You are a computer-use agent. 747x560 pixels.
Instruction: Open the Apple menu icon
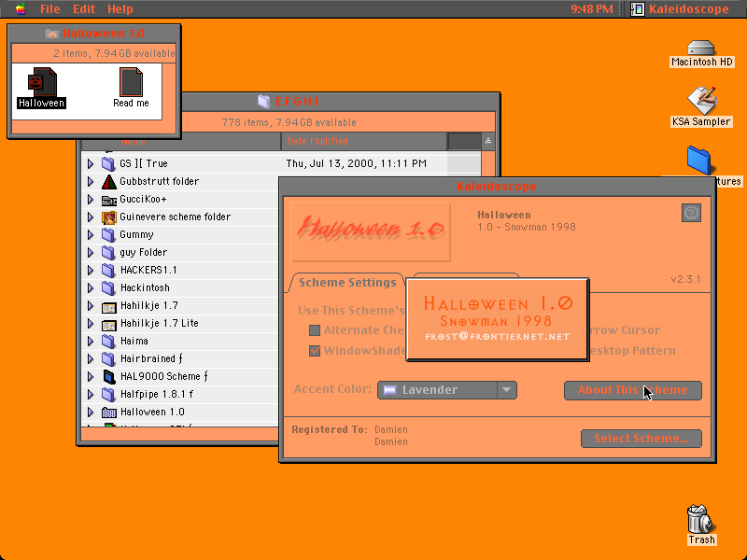tap(21, 8)
